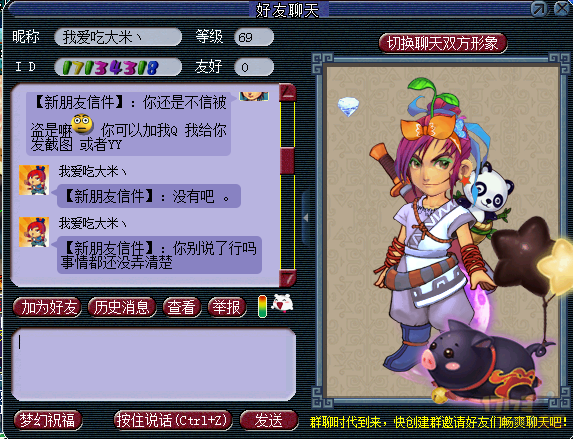Focus the message text input box
This screenshot has height=439, width=573.
tap(153, 364)
